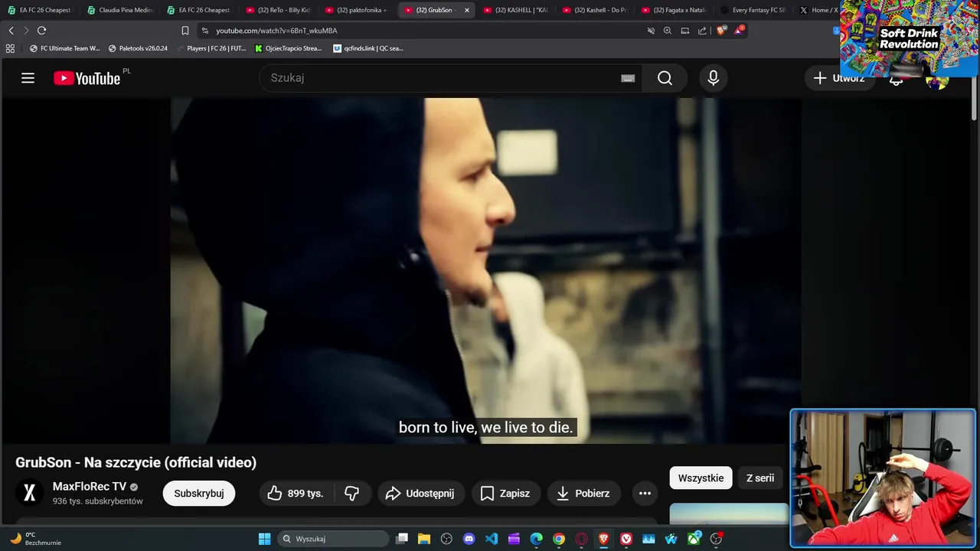The image size is (980, 551).
Task: Close the GrubSon tab
Action: [x=467, y=10]
